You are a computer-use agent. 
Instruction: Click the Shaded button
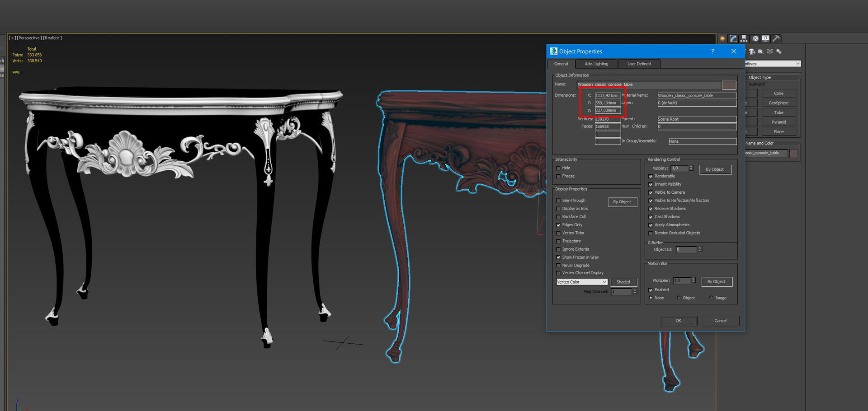coord(623,282)
